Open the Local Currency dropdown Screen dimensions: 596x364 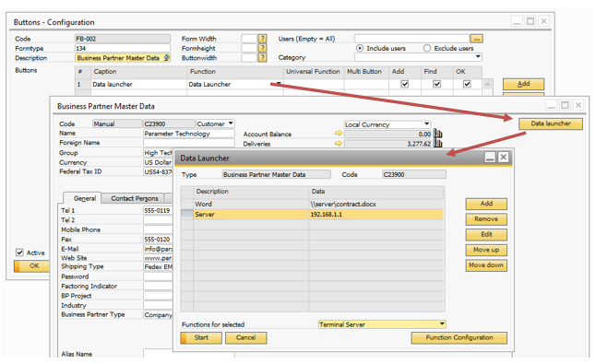click(x=426, y=124)
